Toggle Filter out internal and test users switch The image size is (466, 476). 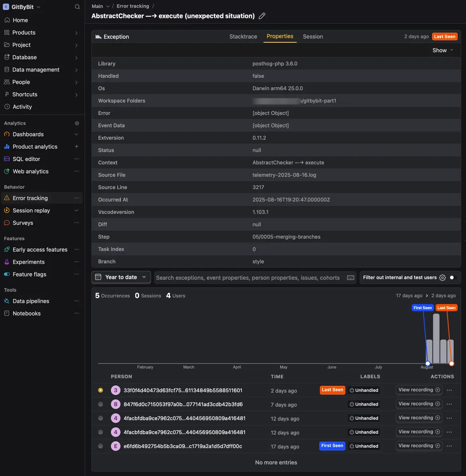click(x=453, y=277)
